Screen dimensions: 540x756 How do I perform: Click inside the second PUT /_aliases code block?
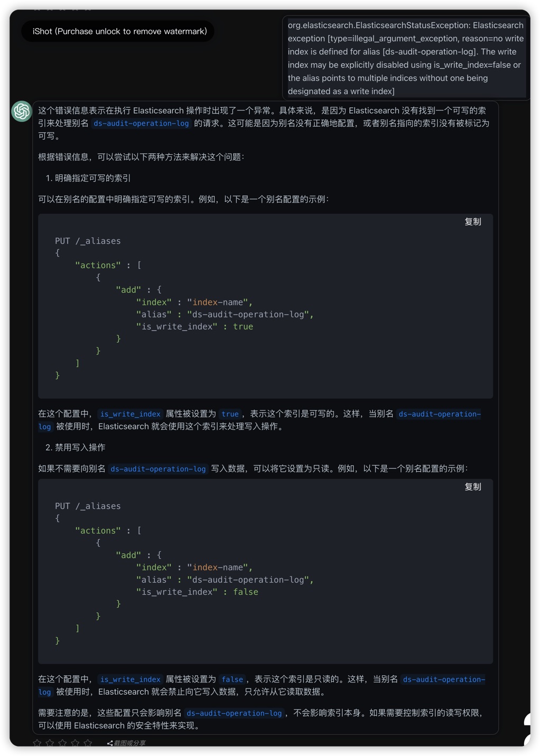(x=265, y=572)
